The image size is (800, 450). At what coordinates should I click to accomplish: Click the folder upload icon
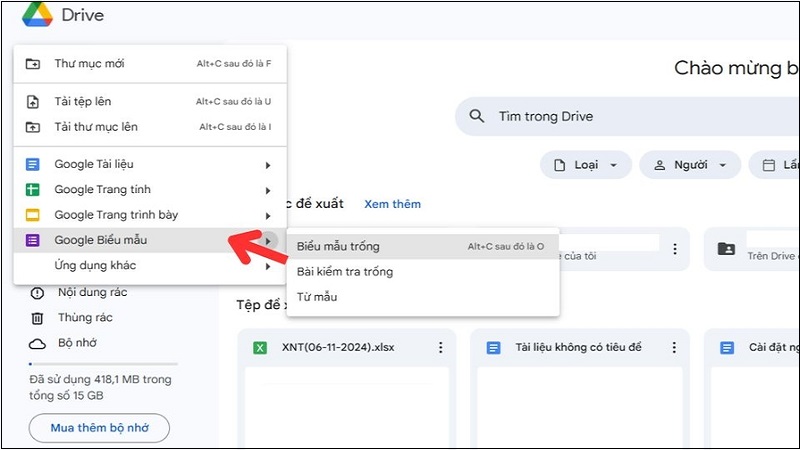[33, 127]
